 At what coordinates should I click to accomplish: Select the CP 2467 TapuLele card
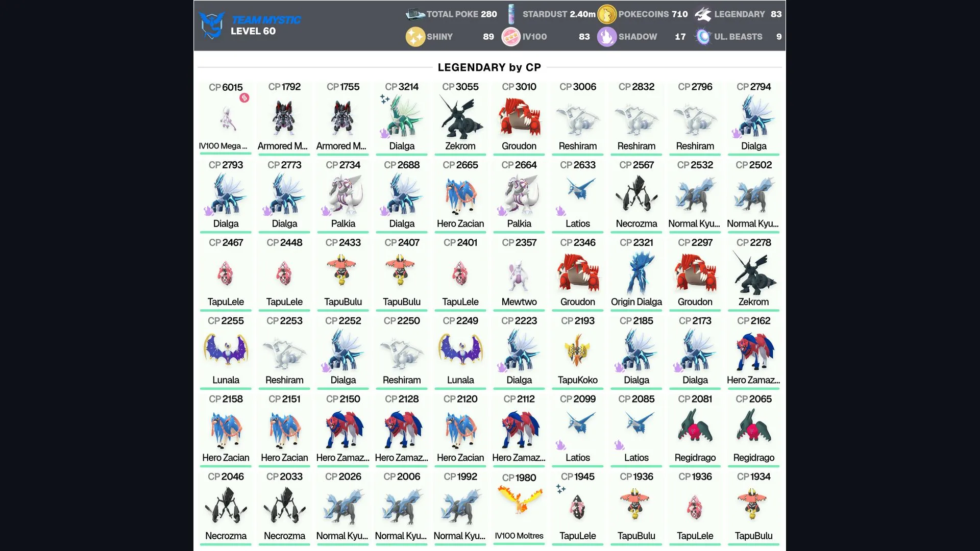click(226, 274)
